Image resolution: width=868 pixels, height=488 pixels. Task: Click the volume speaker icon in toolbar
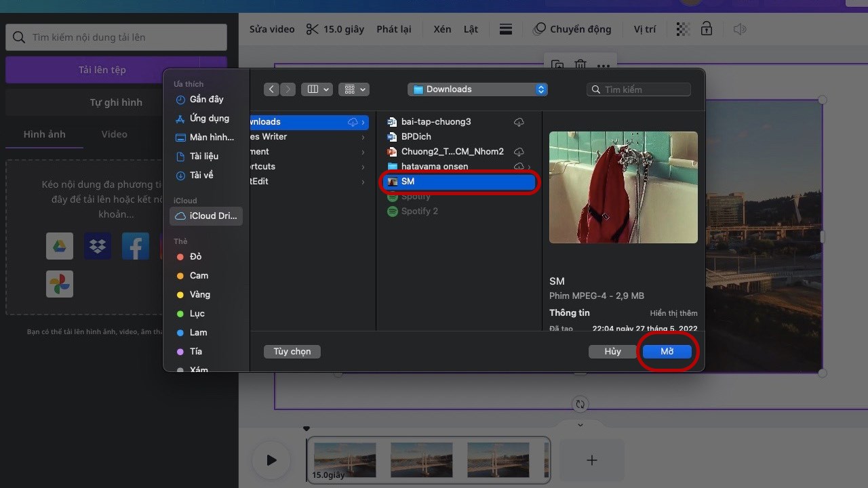click(x=740, y=29)
